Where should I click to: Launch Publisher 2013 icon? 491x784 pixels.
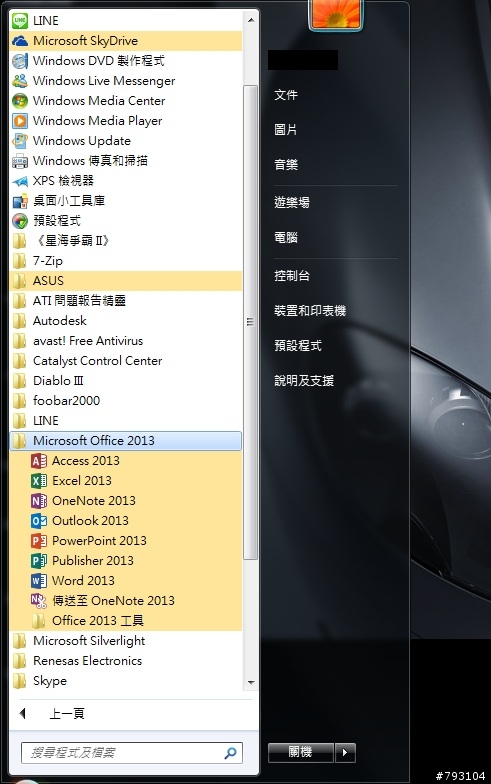click(38, 560)
